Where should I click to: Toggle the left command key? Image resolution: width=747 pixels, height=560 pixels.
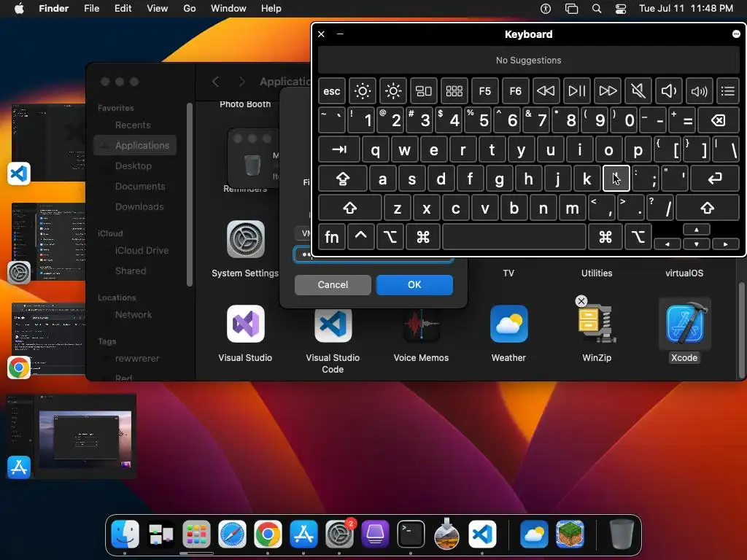pos(422,237)
